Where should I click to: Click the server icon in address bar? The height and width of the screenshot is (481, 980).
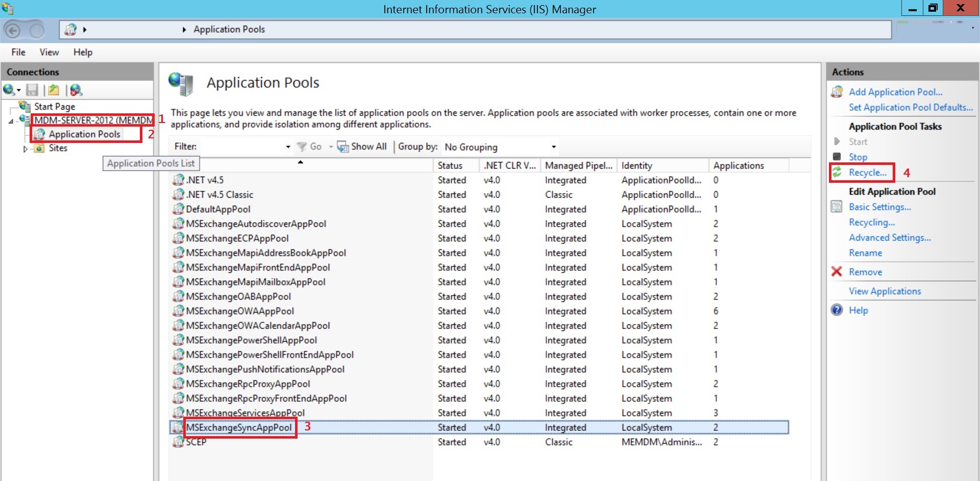pos(71,30)
